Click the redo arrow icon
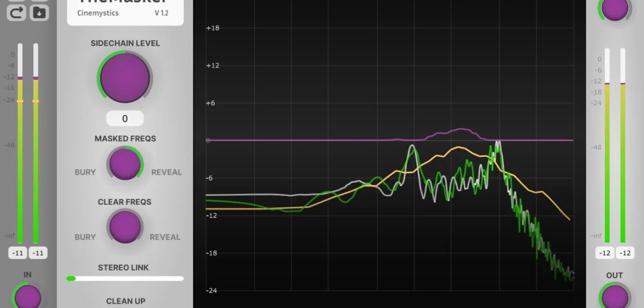Image resolution: width=644 pixels, height=308 pixels. pyautogui.click(x=16, y=11)
